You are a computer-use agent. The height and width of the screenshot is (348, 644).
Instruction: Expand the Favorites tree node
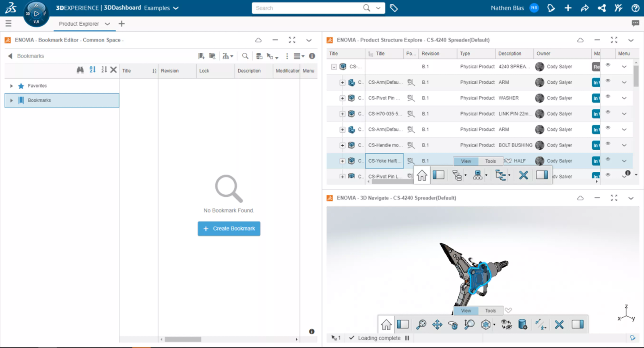tap(11, 86)
